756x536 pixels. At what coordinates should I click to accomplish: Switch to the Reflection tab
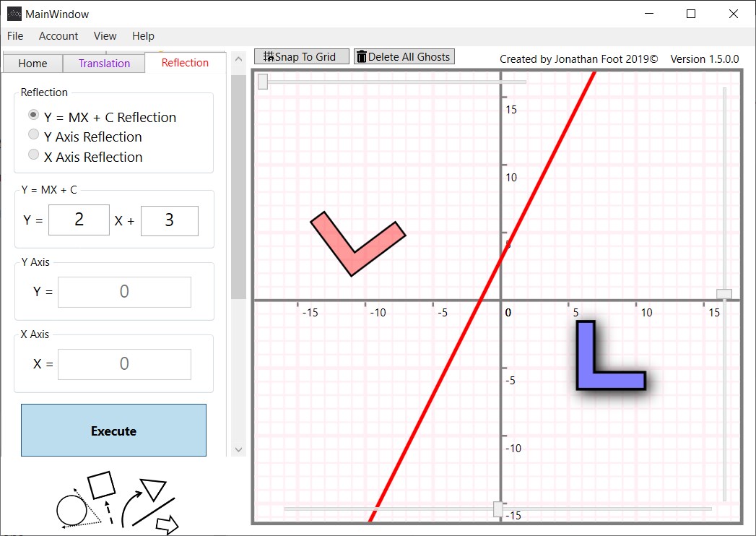click(x=185, y=63)
